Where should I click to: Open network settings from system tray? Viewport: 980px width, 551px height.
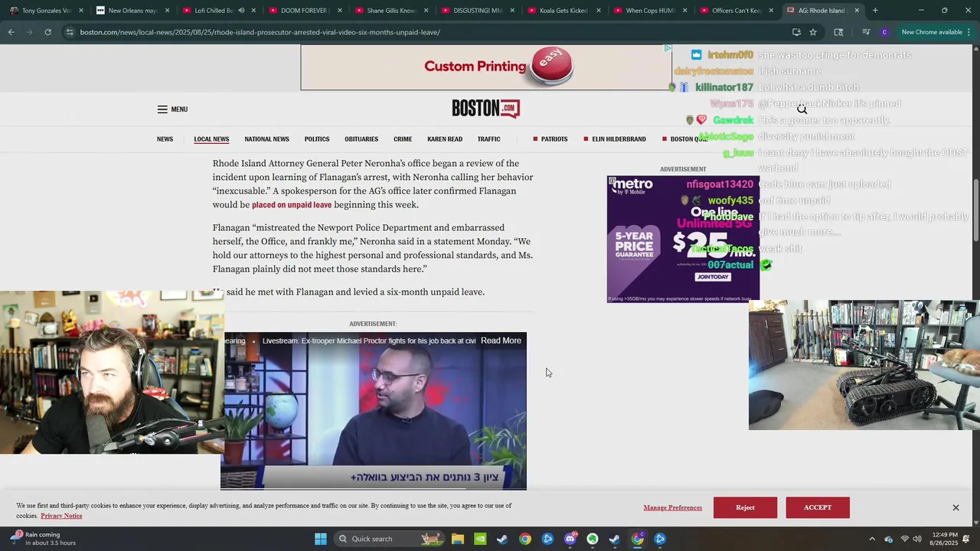(904, 539)
